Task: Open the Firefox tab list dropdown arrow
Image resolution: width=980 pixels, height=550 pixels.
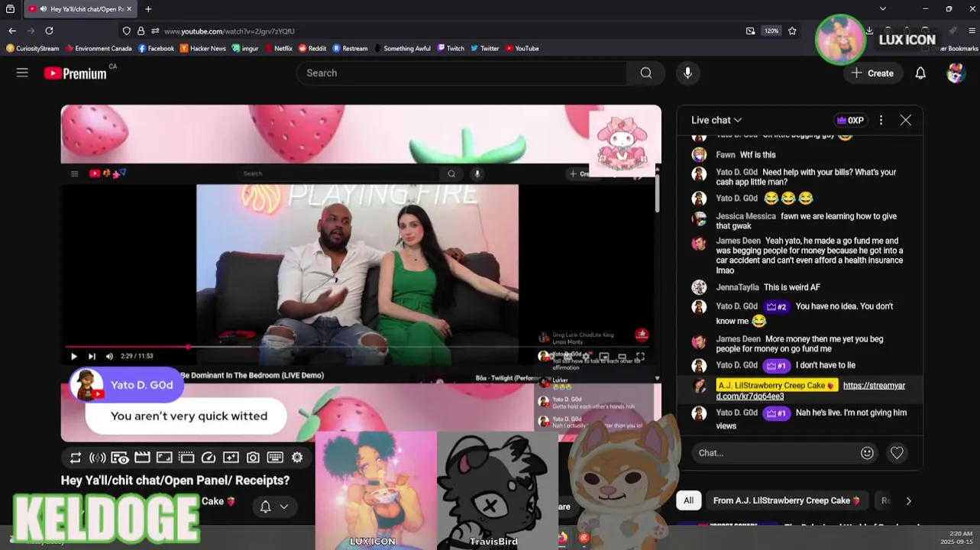Action: (x=883, y=9)
